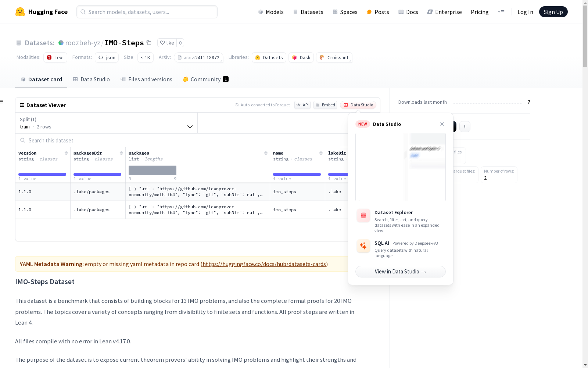
Task: Focus the main search models field
Action: pos(147,12)
